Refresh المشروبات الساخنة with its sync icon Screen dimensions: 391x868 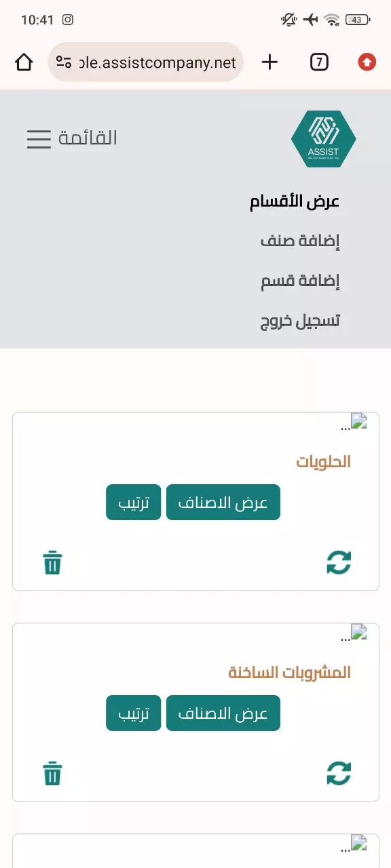(338, 773)
